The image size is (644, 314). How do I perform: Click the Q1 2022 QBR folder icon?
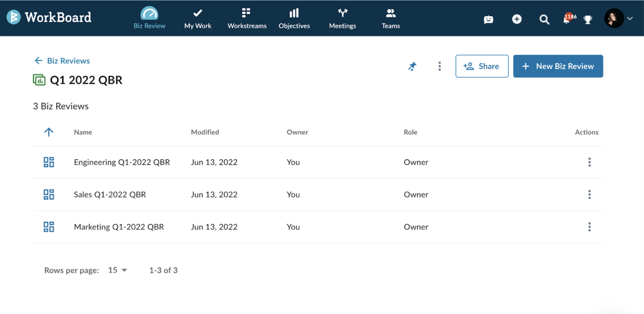[39, 80]
